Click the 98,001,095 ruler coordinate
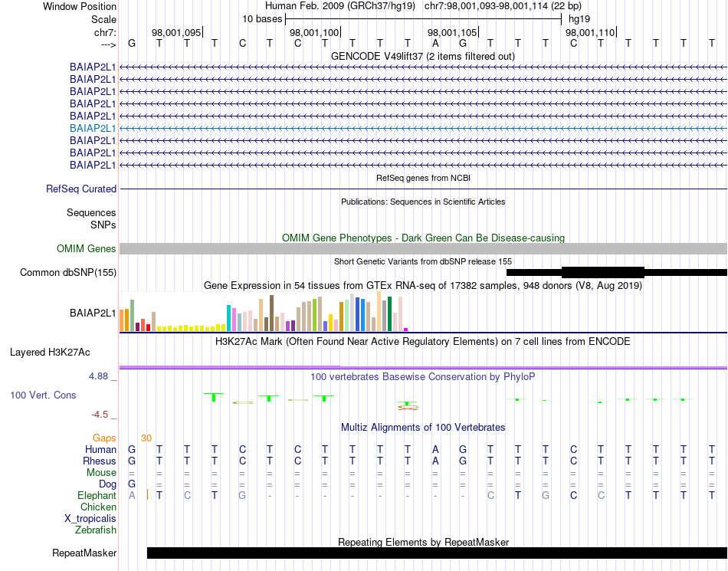 (x=176, y=32)
